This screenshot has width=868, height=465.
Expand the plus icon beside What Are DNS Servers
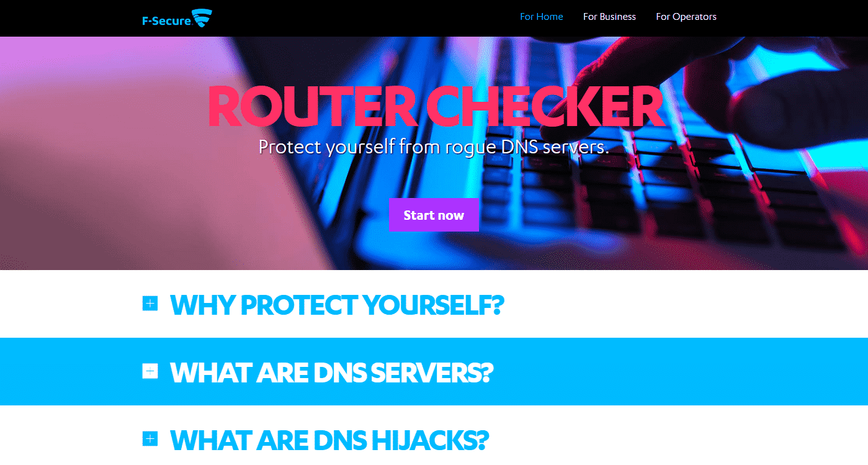coord(150,371)
